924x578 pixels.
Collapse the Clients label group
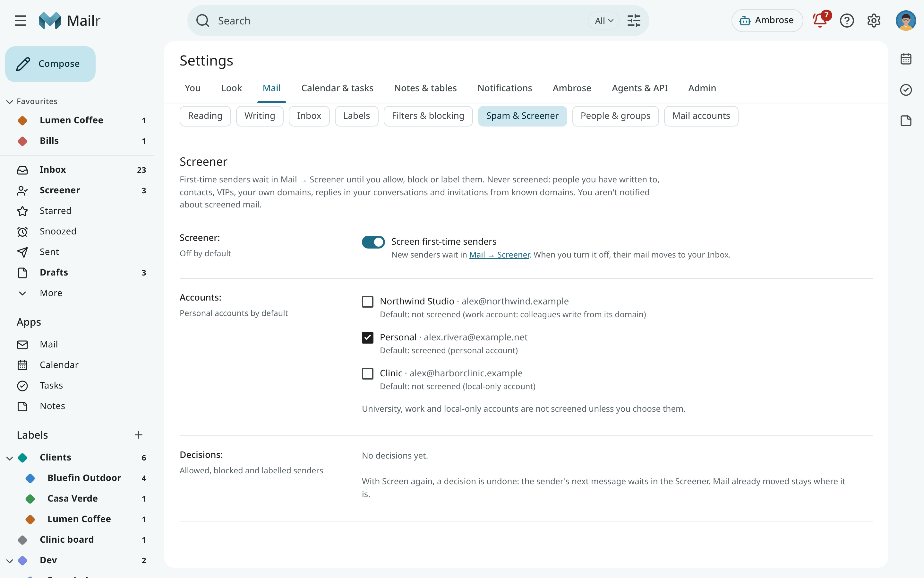[x=10, y=458]
